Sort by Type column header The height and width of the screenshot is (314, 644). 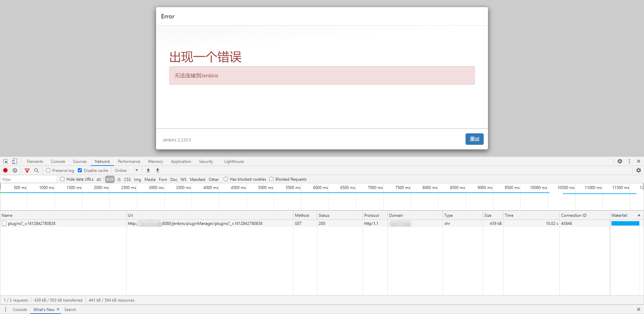[x=463, y=215]
